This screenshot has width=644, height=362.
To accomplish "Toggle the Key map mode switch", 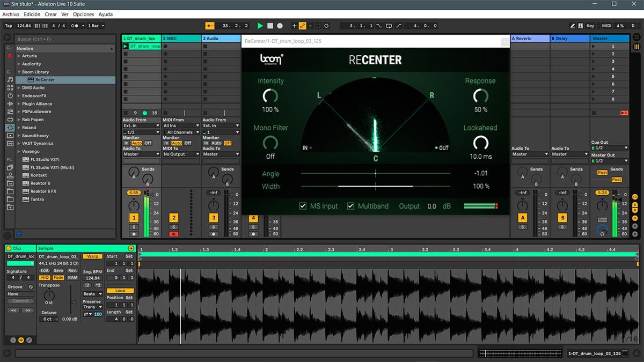I will (590, 26).
